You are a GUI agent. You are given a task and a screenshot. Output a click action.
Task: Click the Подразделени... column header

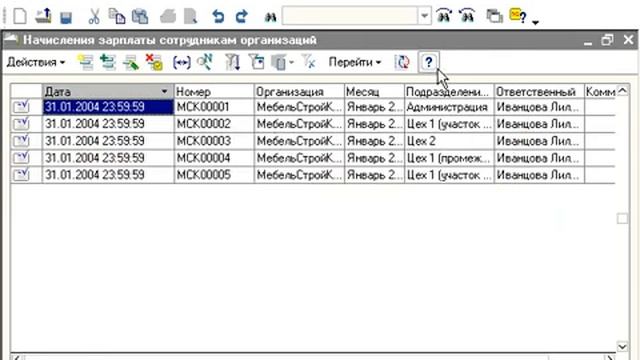click(449, 91)
